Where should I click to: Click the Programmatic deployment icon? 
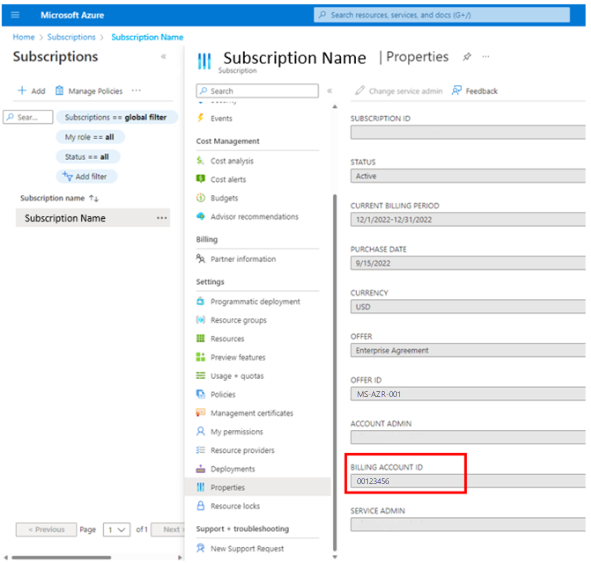coord(201,301)
